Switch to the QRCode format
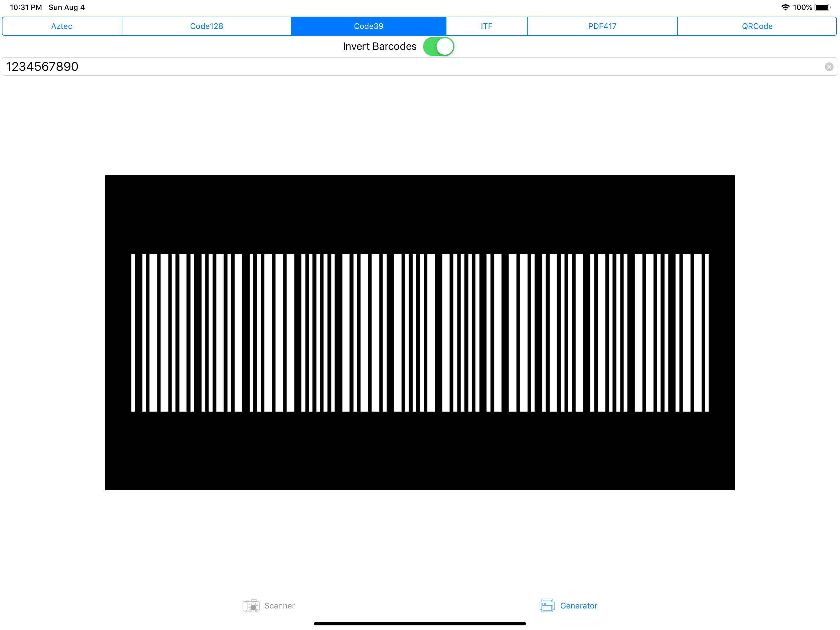This screenshot has width=840, height=630. click(757, 26)
